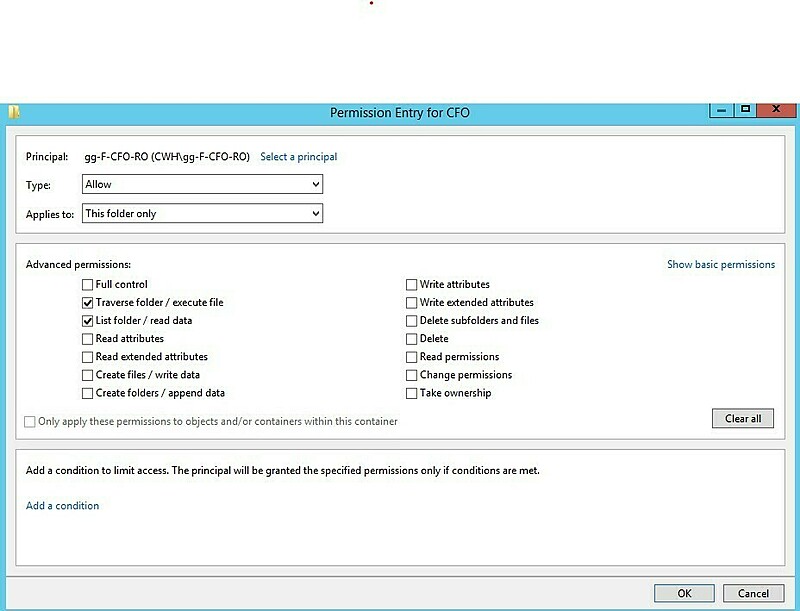Open the Add a condition link
Image resolution: width=800 pixels, height=611 pixels.
click(x=62, y=505)
